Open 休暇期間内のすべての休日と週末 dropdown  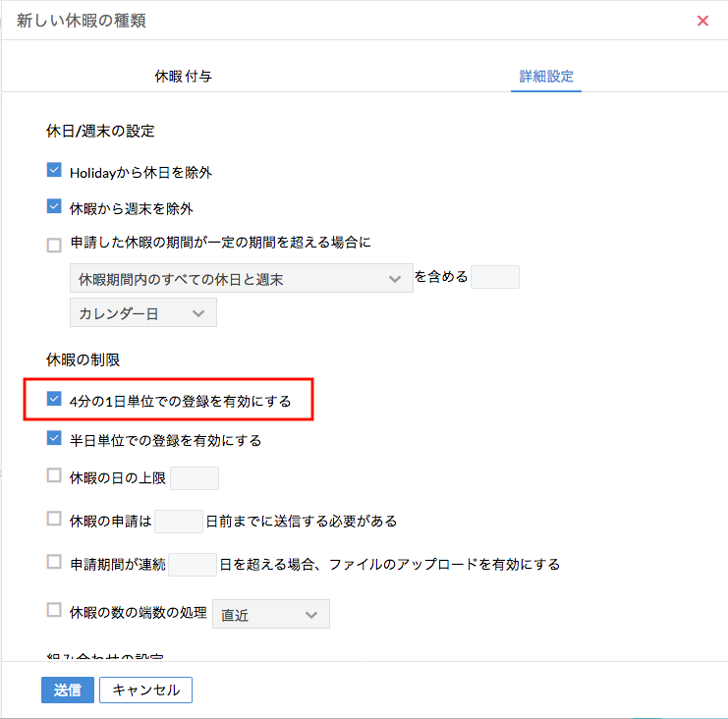tap(241, 279)
